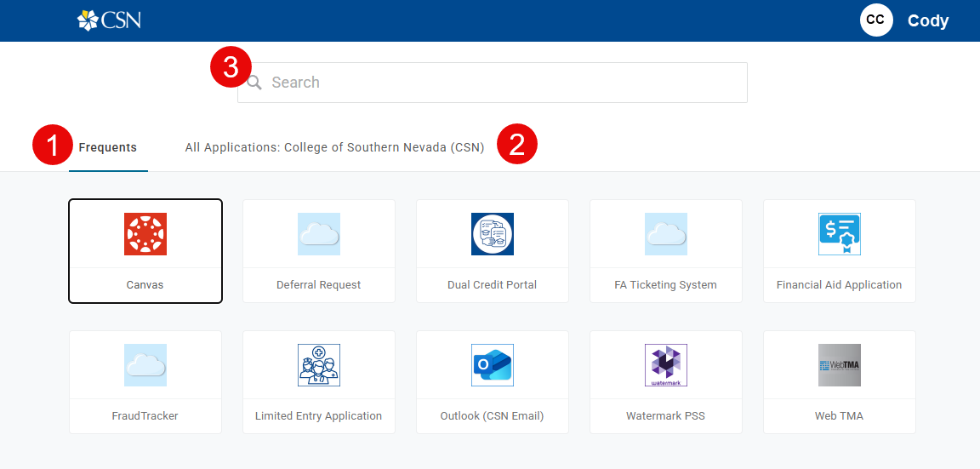Image resolution: width=980 pixels, height=469 pixels.
Task: Select the Web TMA label
Action: (x=840, y=416)
